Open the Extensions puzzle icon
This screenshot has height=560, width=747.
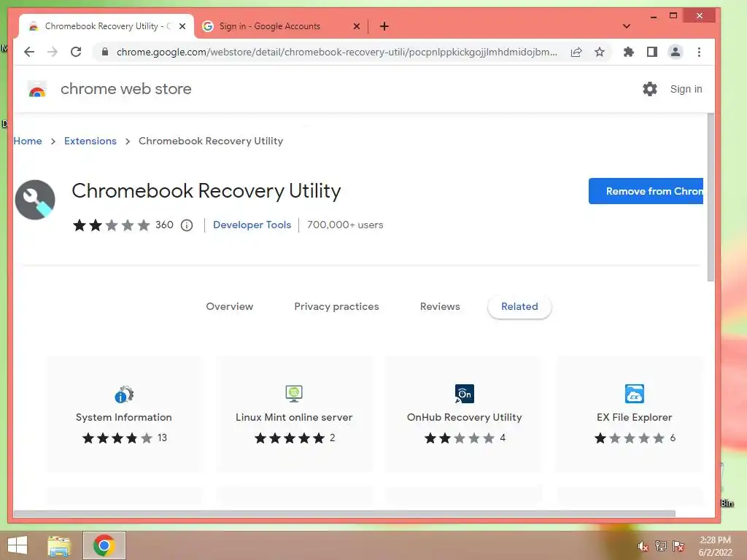pos(628,52)
